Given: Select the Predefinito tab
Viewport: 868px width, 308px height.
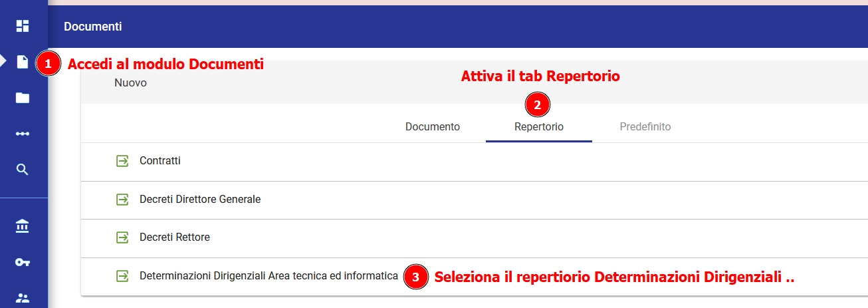Looking at the screenshot, I should point(645,126).
